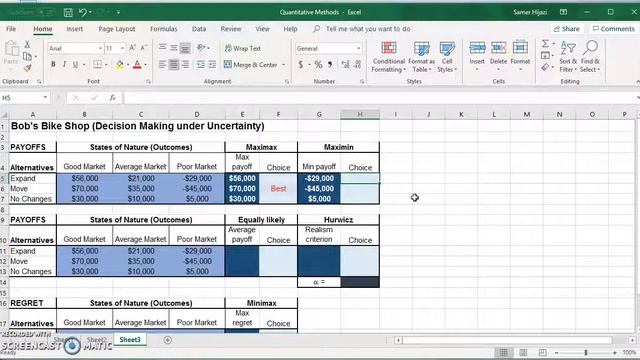Click Increase Indent icon
The height and width of the screenshot is (360, 640).
(x=212, y=64)
